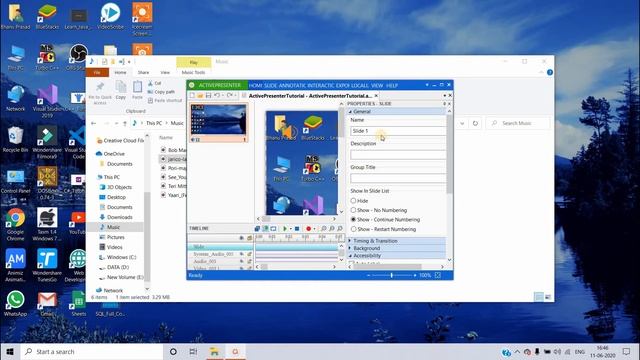This screenshot has width=640, height=360.
Task: Click the first stacked-squares icon in Timeline toolbar
Action: (x=257, y=229)
